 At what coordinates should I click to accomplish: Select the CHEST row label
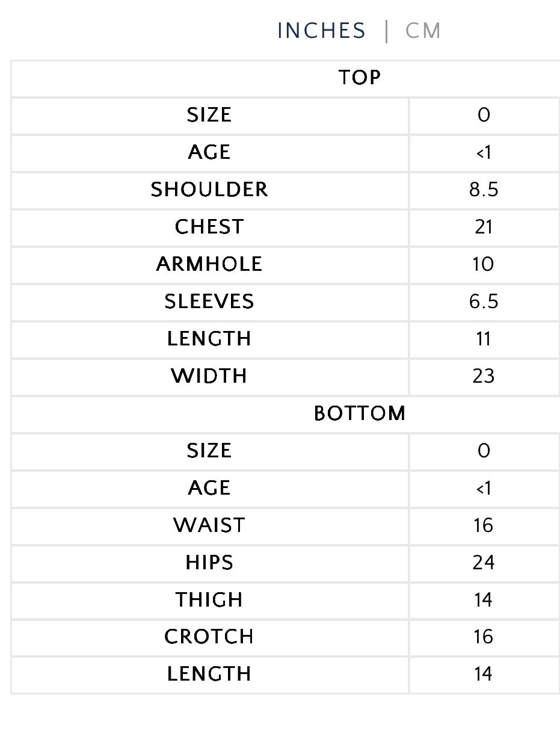pos(209,227)
